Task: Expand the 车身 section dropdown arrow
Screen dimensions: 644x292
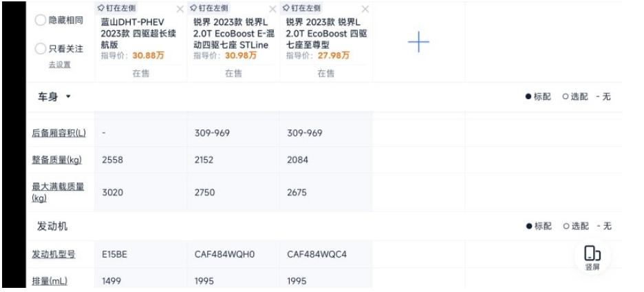Action: pos(68,96)
